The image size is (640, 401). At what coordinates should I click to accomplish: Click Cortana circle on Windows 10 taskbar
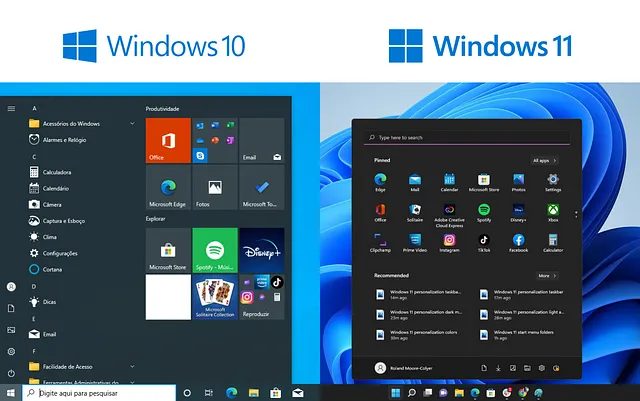tap(187, 393)
